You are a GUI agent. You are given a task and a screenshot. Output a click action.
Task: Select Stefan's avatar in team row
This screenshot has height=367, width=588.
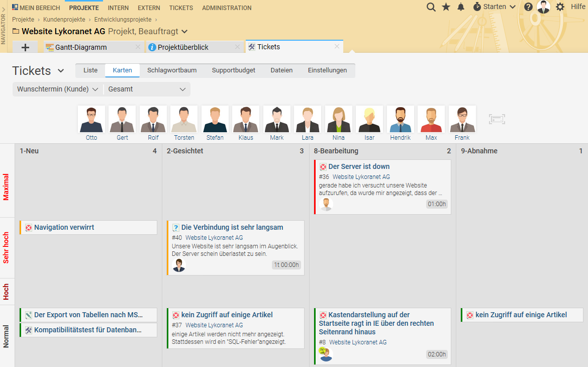215,119
